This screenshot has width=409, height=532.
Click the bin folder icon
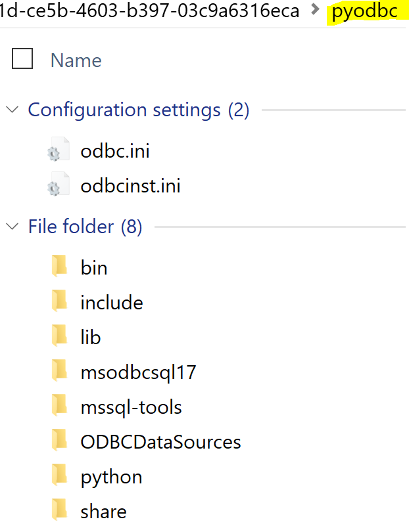coord(60,267)
